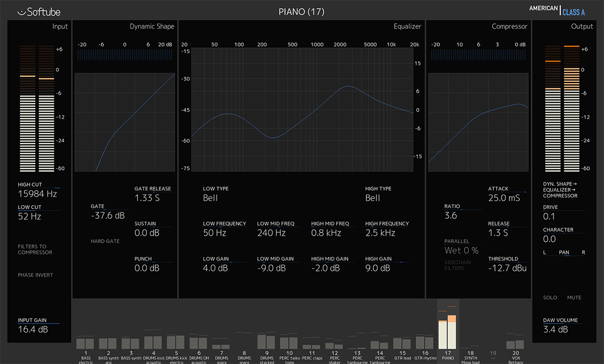Enable Hard Gate
Screen dimensions: 604x364
[x=105, y=241]
